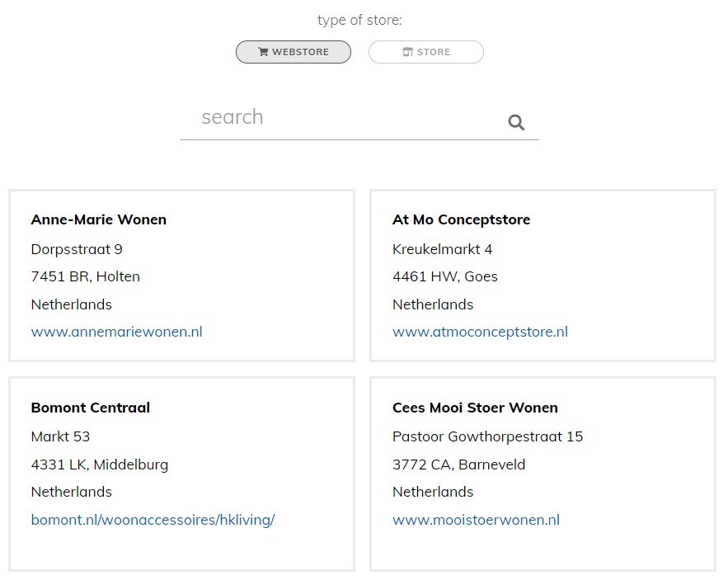Open the www.annemariewonen.nl link
Screen dimensions: 728x580
pyautogui.click(x=116, y=332)
